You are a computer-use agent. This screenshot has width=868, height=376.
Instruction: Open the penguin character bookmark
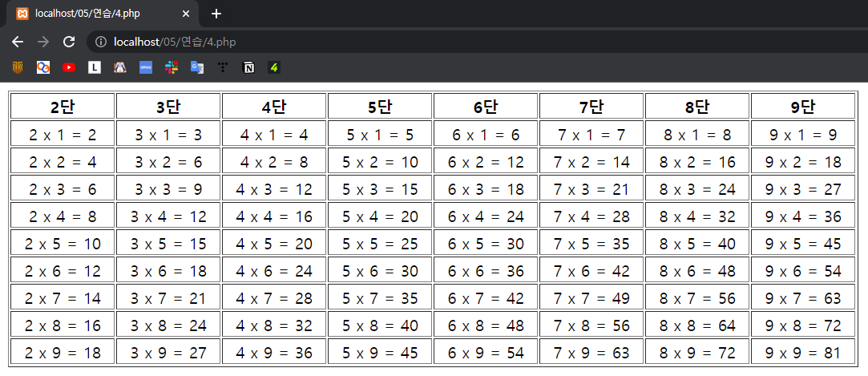click(x=120, y=67)
